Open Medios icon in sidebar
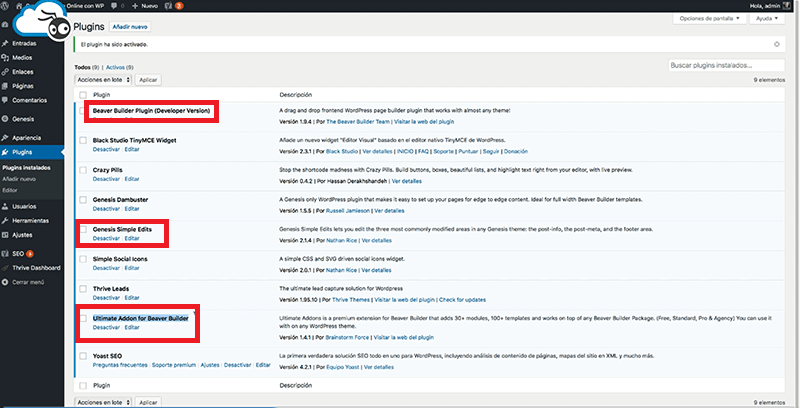This screenshot has width=800, height=408. 5,58
